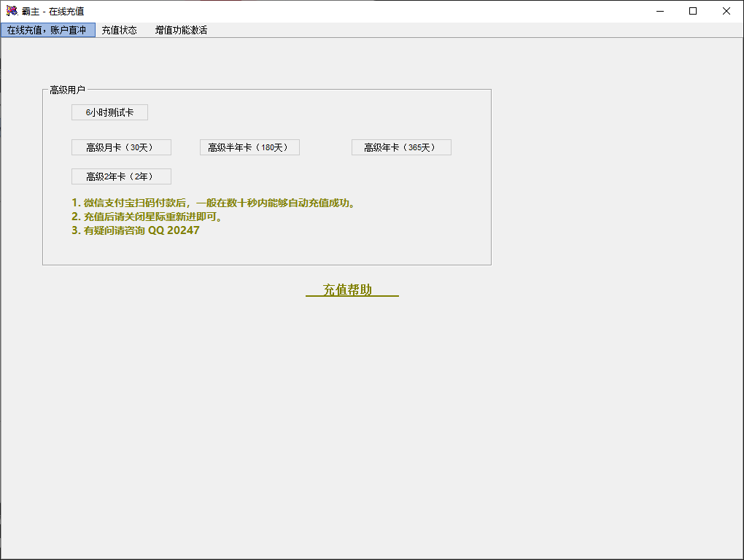
Task: Click the 高级用户 group box label
Action: tap(67, 90)
